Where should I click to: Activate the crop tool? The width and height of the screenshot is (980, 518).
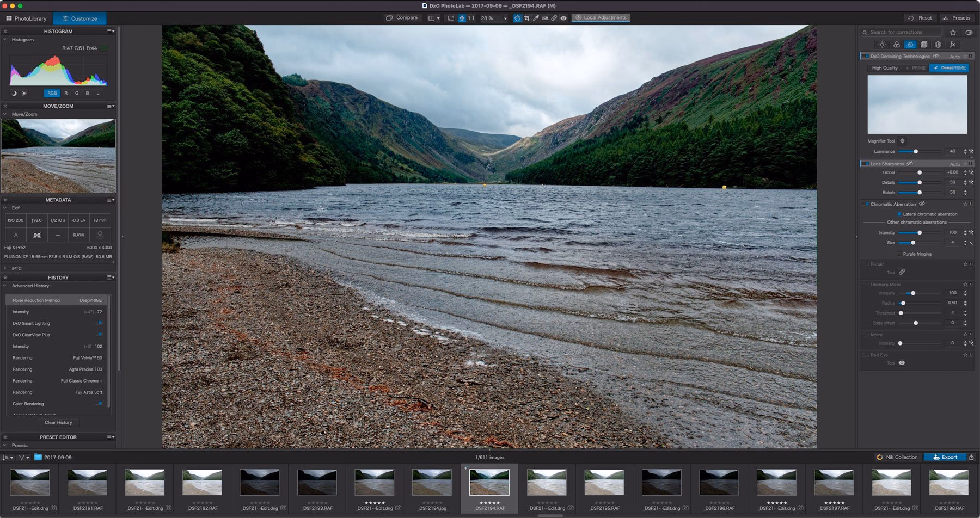tap(527, 17)
